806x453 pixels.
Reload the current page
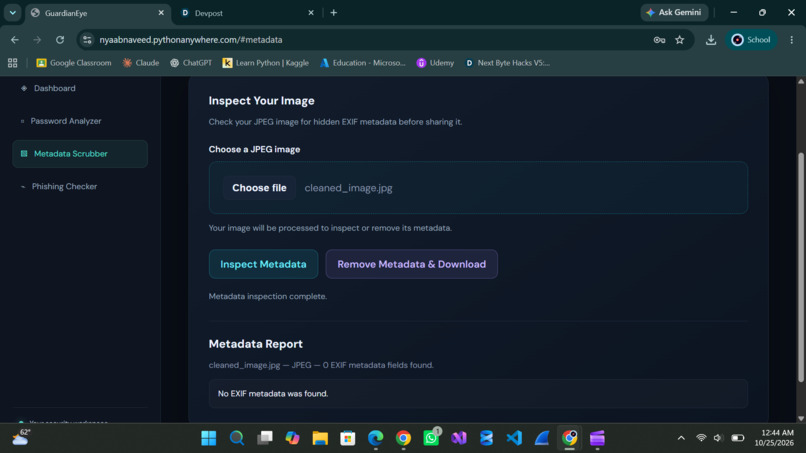[x=60, y=40]
